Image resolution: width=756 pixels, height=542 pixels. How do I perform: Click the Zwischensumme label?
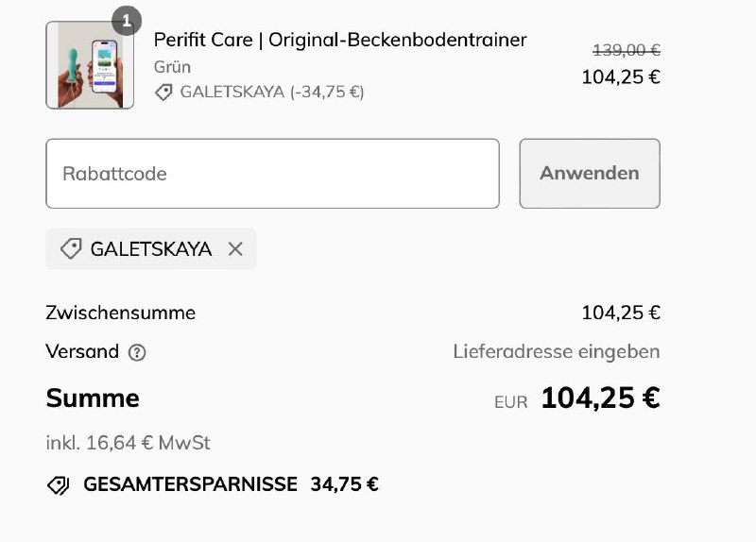pyautogui.click(x=120, y=313)
